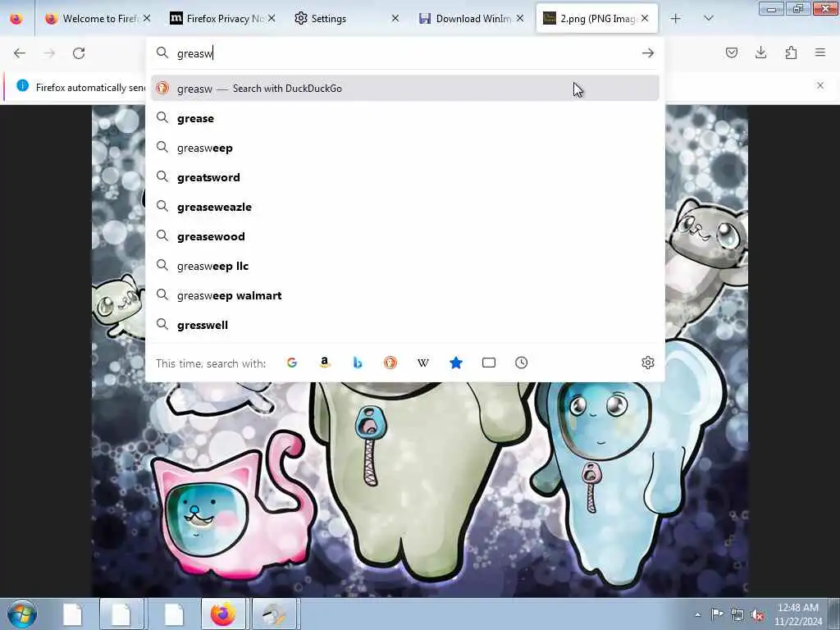Image resolution: width=840 pixels, height=630 pixels.
Task: Click Firefox icon in the taskbar
Action: (223, 614)
